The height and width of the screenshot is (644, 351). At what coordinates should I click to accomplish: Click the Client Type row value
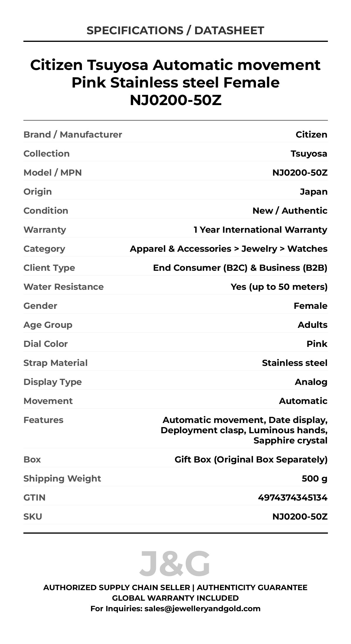[x=240, y=268]
